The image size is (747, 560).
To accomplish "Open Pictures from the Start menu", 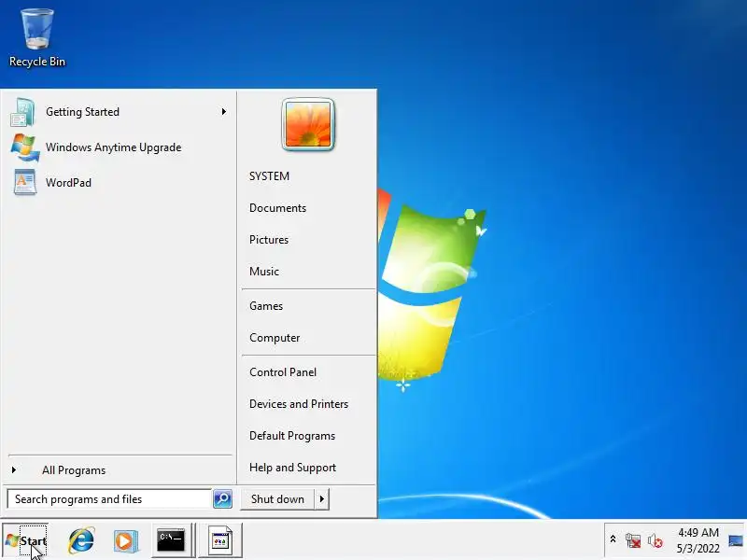I will point(269,240).
